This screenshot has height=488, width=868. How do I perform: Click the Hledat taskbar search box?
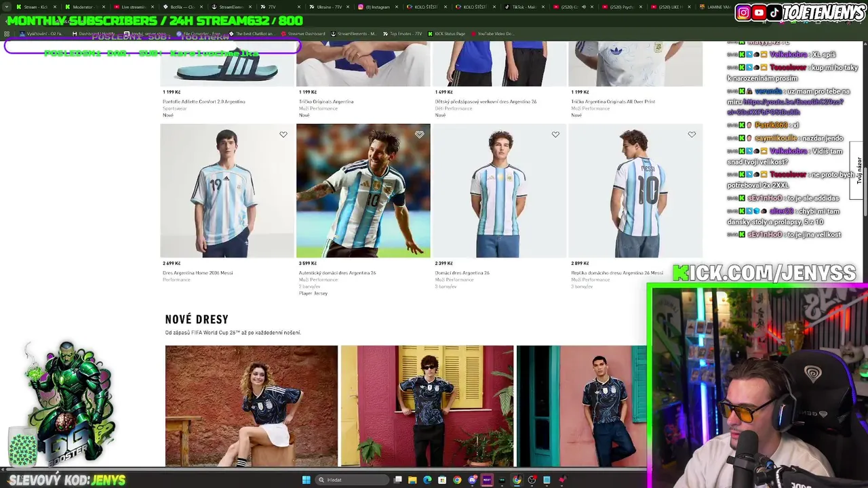(x=351, y=480)
